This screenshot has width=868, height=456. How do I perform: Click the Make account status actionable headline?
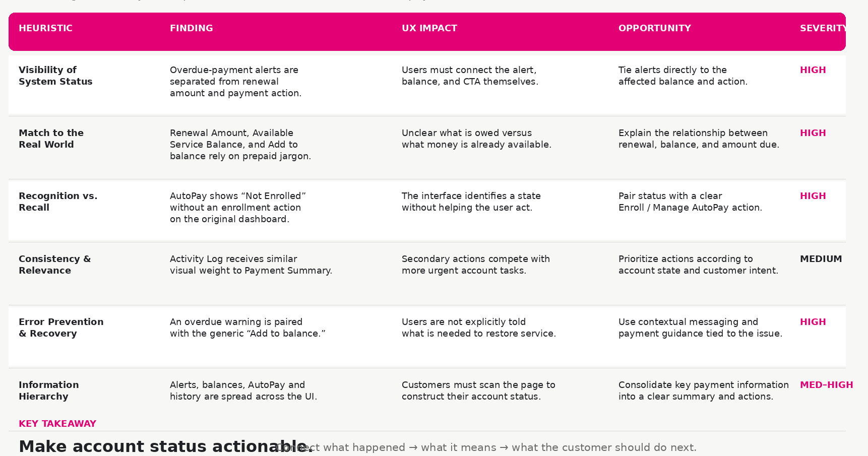point(166,446)
